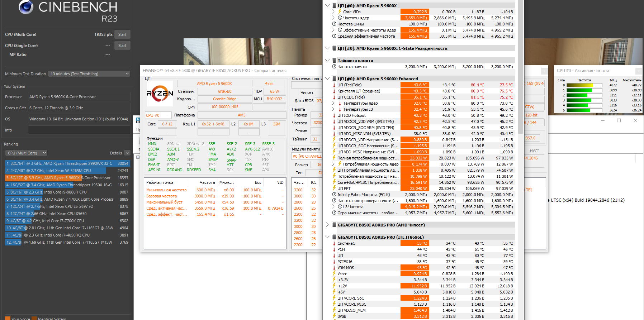Screen dimensions: 644x320
Task: Collapse the Тайминги памяти group
Action: coord(327,60)
